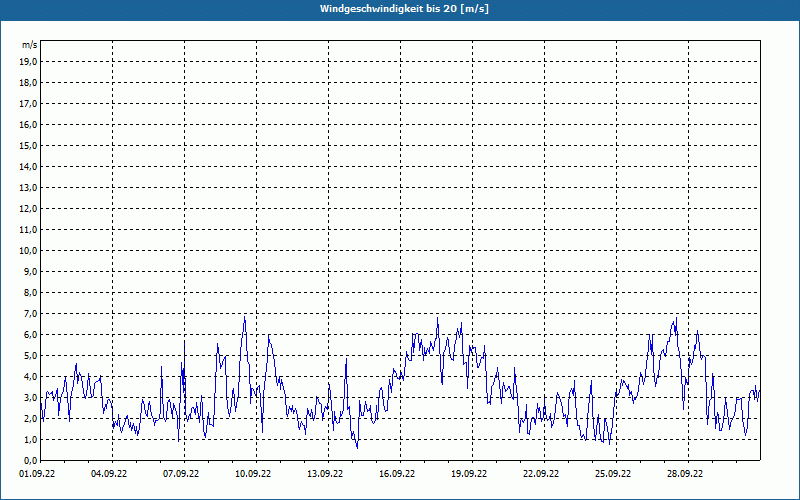Image resolution: width=800 pixels, height=500 pixels.
Task: Select the 3,0 y-axis label
Action: 31,397
